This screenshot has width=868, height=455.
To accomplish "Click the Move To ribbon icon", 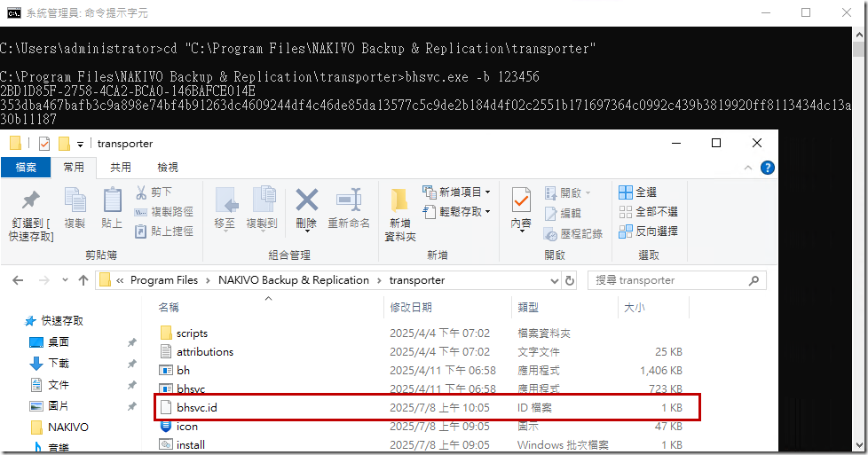I will (x=225, y=200).
